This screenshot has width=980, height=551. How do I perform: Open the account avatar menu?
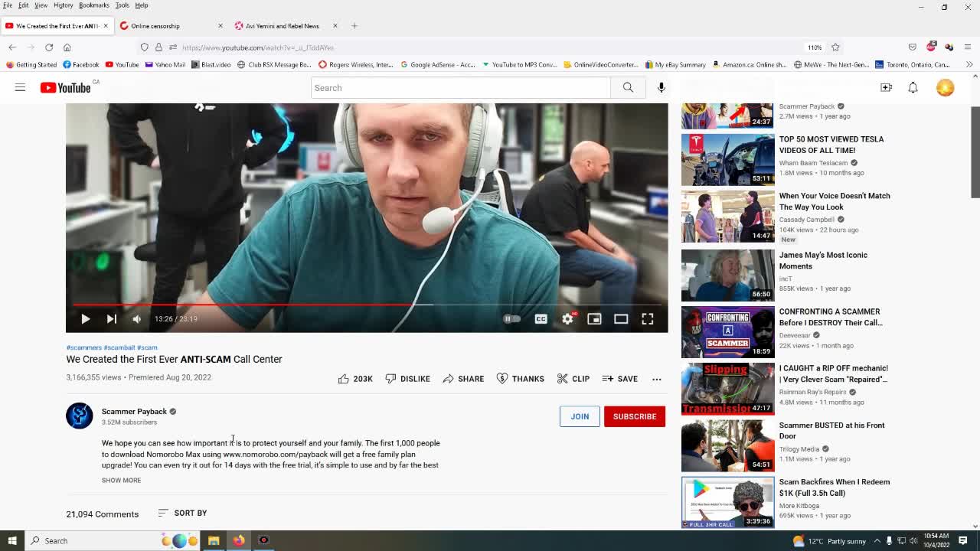946,88
